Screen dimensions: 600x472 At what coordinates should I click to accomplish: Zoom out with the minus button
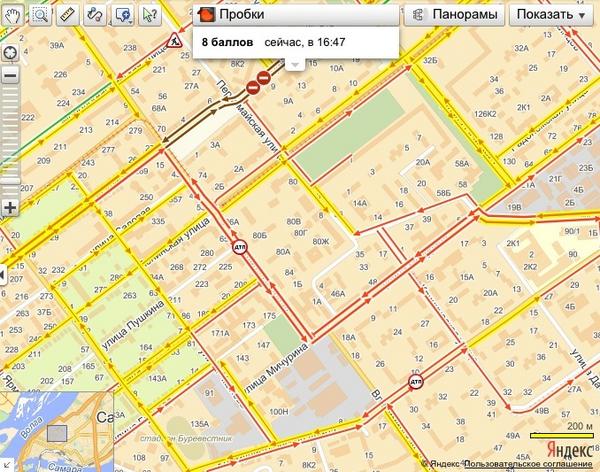pos(10,75)
